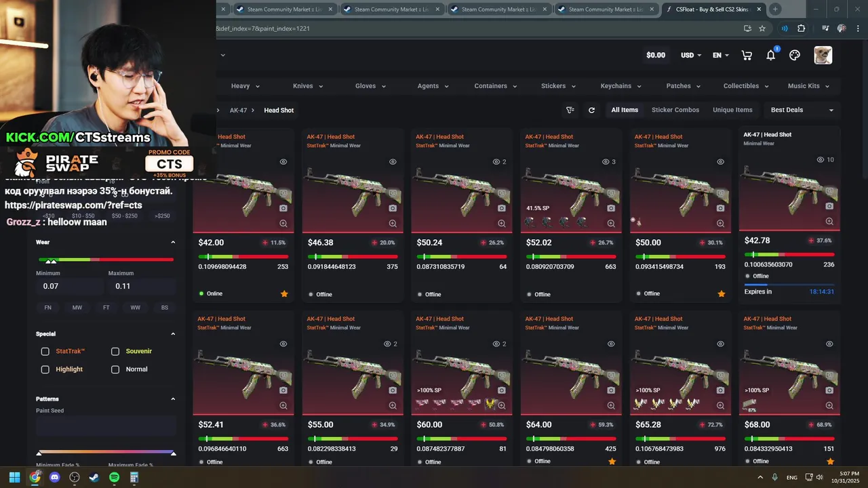Click float bar on $42.00 listing
868x488 pixels.
(x=243, y=257)
